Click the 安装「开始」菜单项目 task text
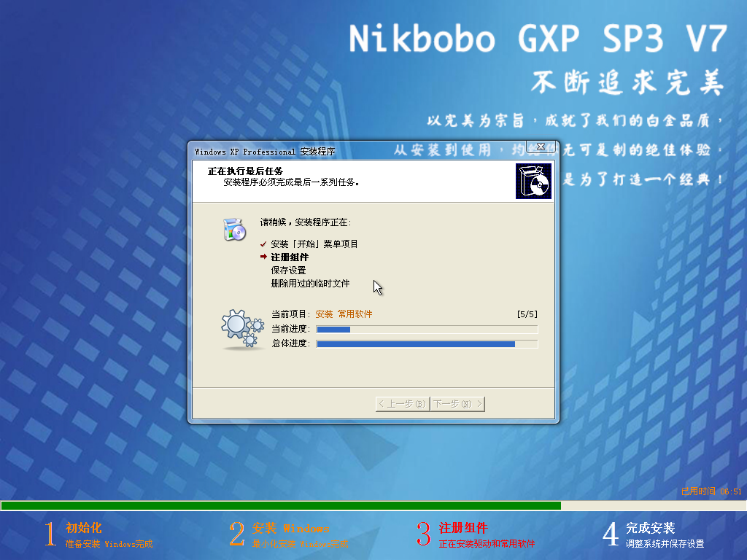Viewport: 747px width, 560px height. (x=314, y=244)
